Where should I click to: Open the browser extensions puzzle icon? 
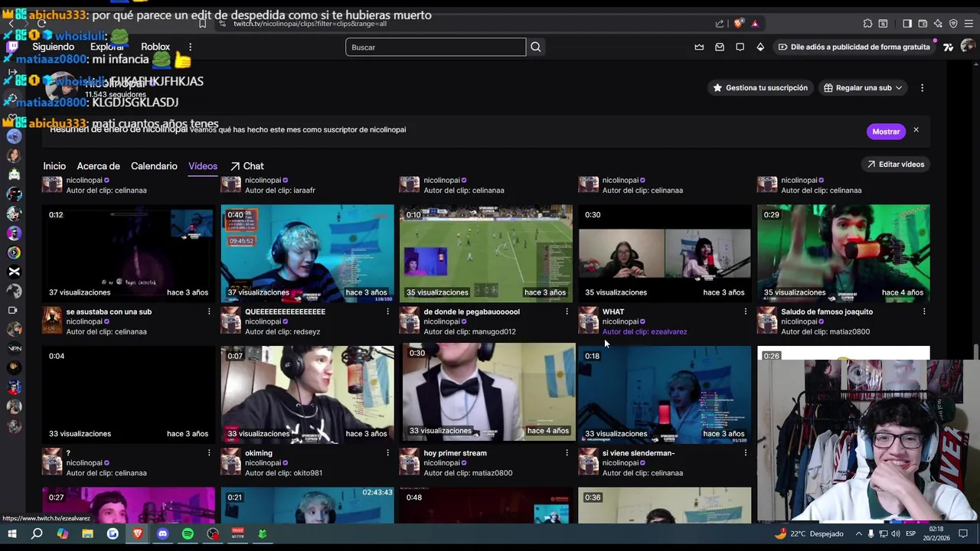(867, 24)
